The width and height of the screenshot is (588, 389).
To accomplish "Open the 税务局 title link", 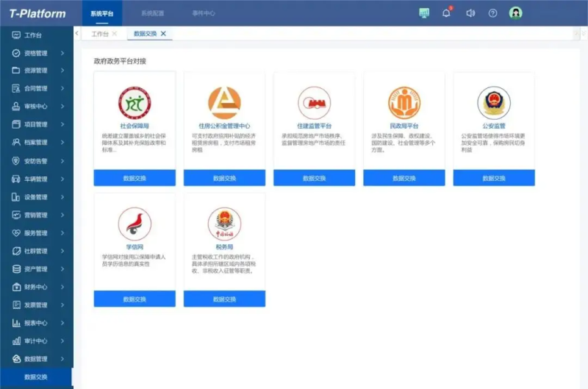I will (x=224, y=247).
